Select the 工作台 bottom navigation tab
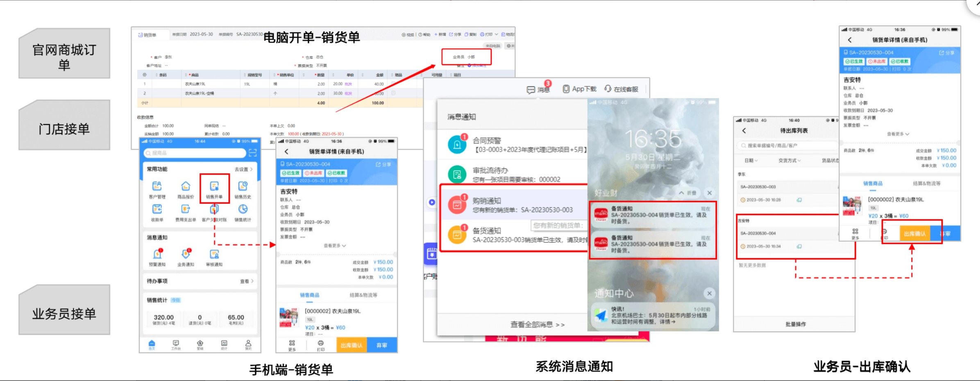This screenshot has height=381, width=980. (176, 345)
